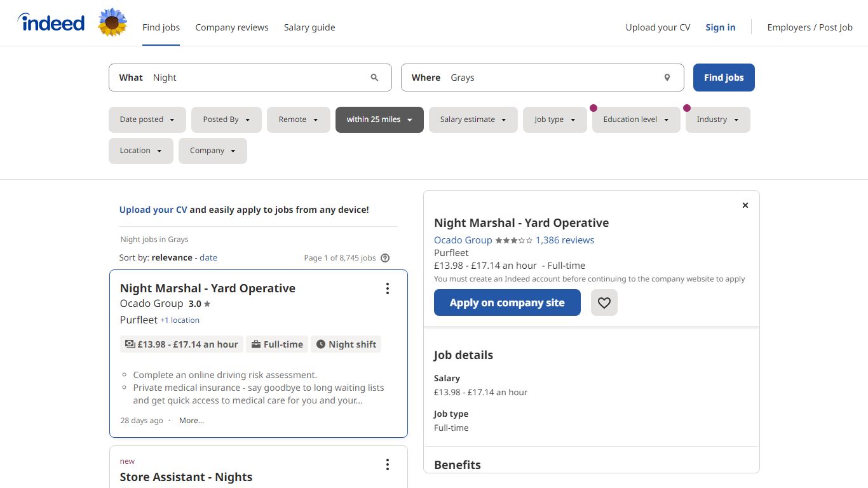The width and height of the screenshot is (868, 488).
Task: Click the Indeed logo
Action: (x=51, y=23)
